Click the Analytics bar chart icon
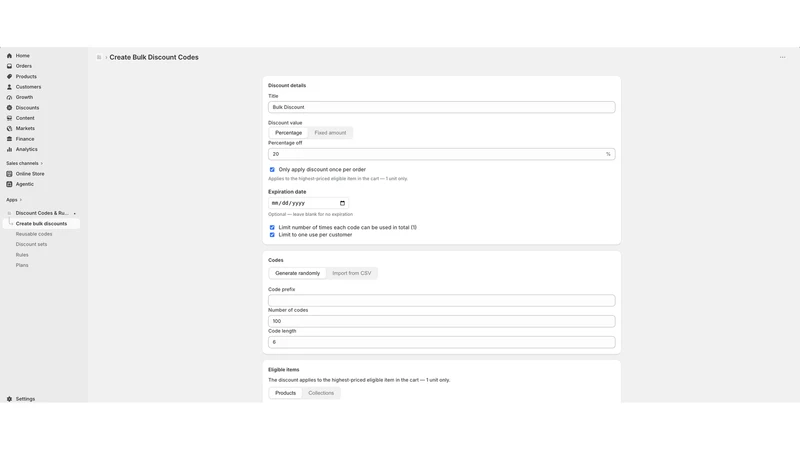Image resolution: width=800 pixels, height=450 pixels. (9, 149)
